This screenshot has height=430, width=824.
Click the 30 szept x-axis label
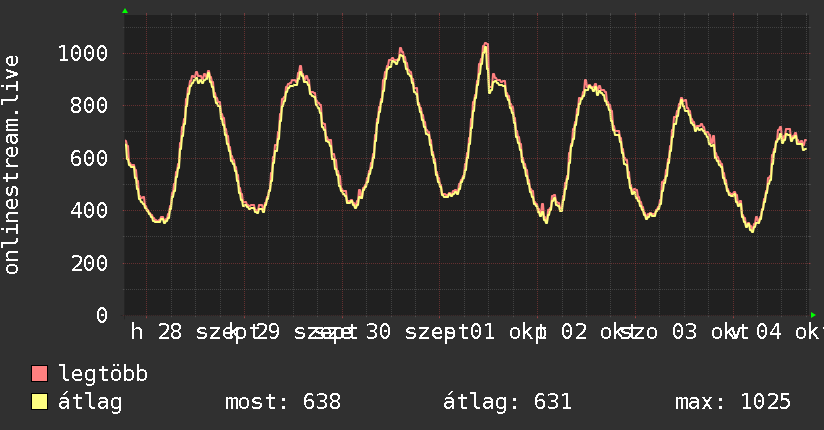pyautogui.click(x=417, y=332)
